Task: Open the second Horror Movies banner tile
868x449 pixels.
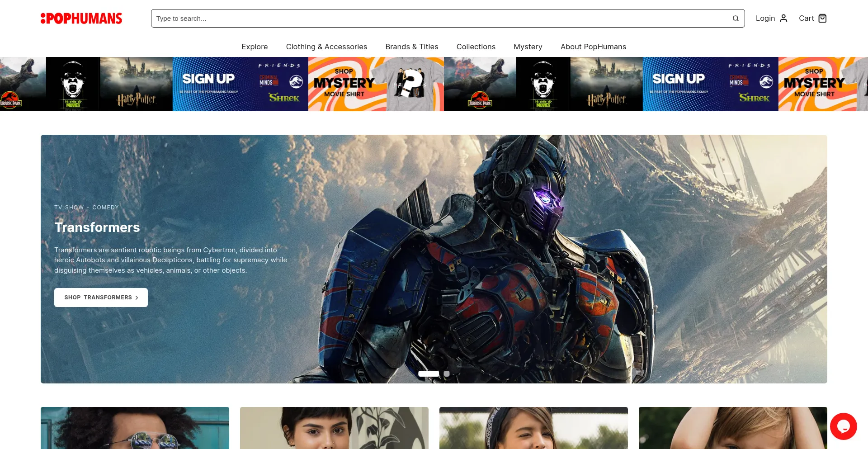Action: tap(543, 84)
